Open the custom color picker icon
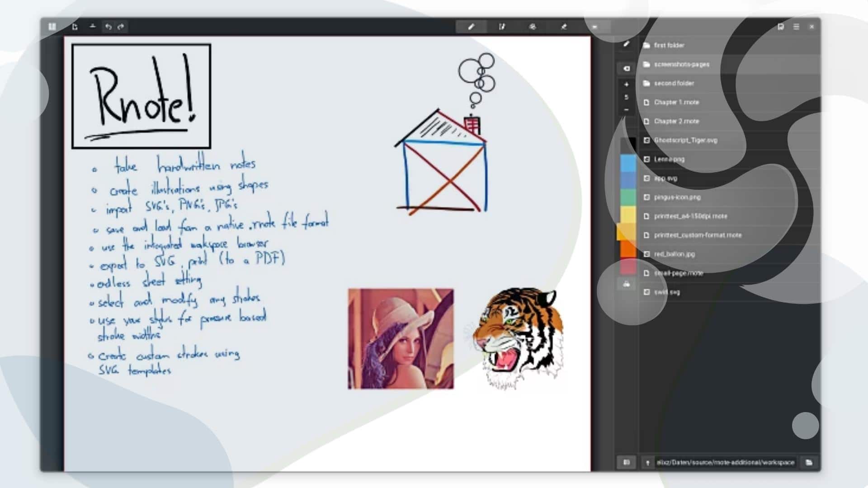 626,284
